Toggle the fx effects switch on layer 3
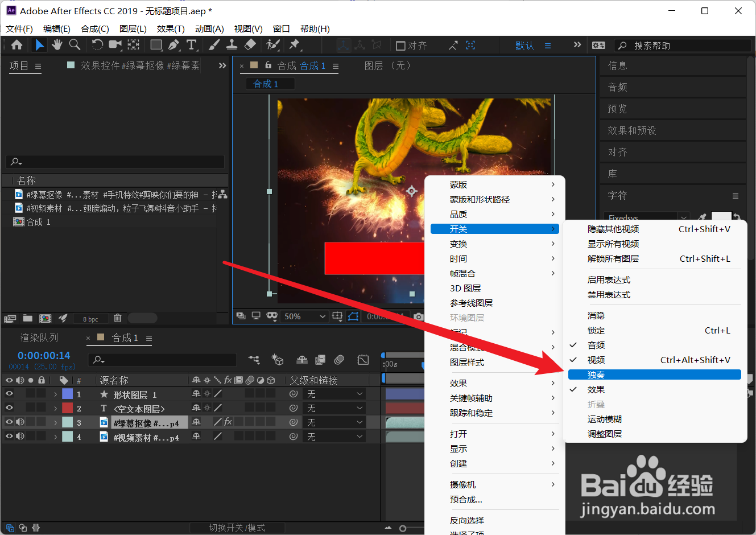 tap(228, 422)
